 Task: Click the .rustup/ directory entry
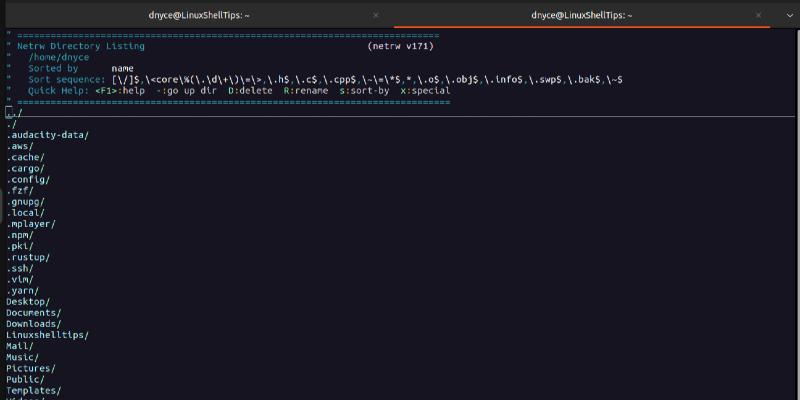coord(27,257)
